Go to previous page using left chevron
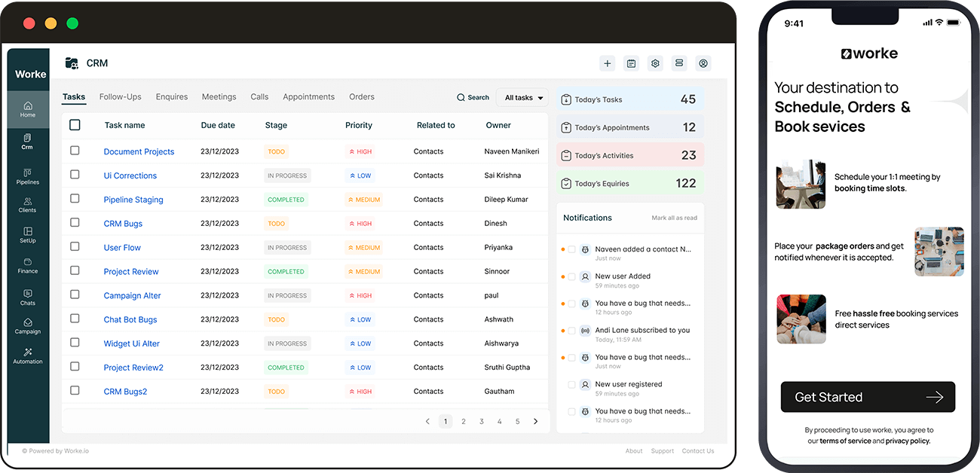 [x=427, y=422]
